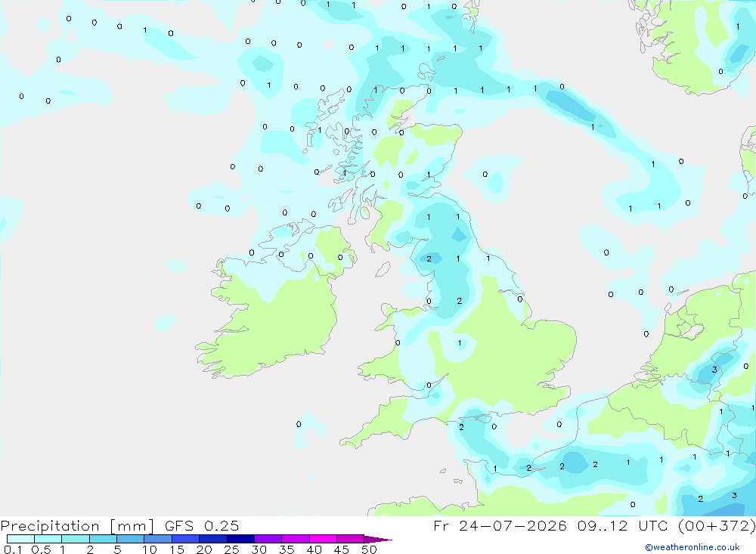Click the 1–2 mm legend color swatch
Image resolution: width=756 pixels, height=554 pixels.
tap(75, 539)
